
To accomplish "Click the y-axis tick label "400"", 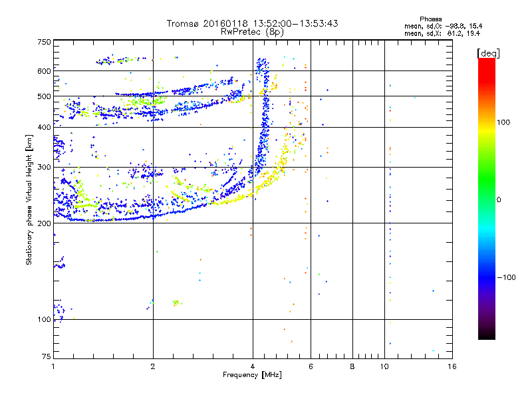I will tap(44, 127).
